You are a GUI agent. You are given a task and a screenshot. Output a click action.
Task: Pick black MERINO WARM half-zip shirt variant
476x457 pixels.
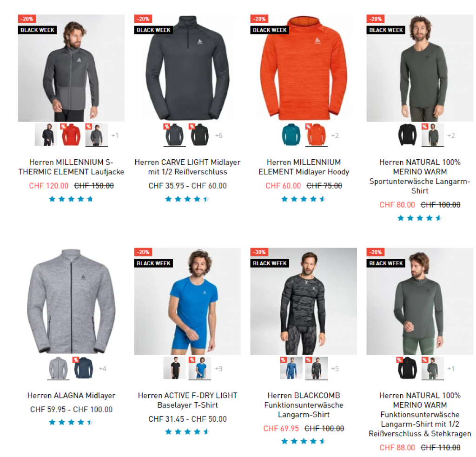click(407, 368)
